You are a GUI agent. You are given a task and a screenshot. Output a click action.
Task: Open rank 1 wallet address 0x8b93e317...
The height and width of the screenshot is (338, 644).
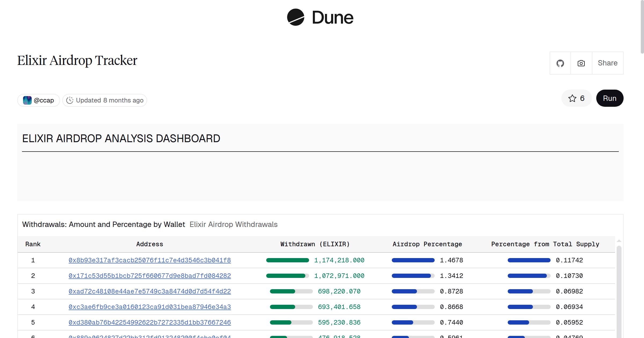150,260
